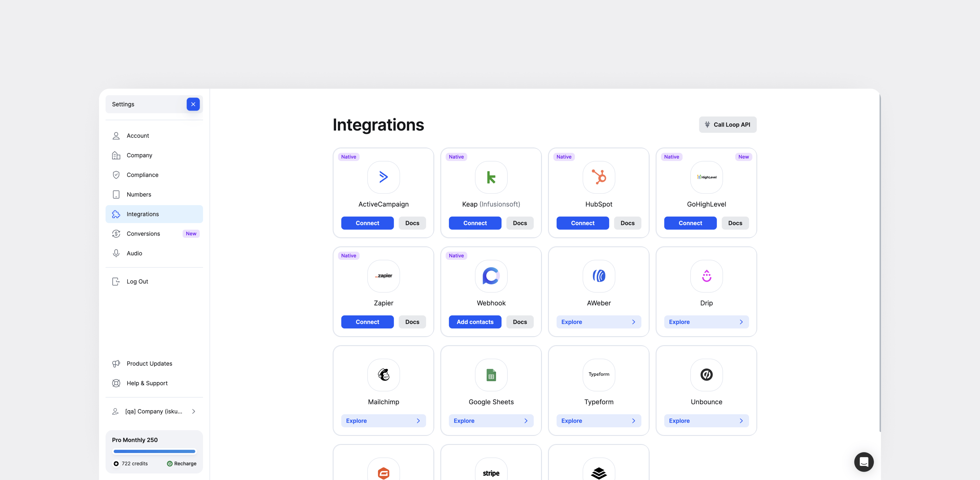This screenshot has height=480, width=980.
Task: Click the Unbounce logo icon
Action: tap(707, 375)
